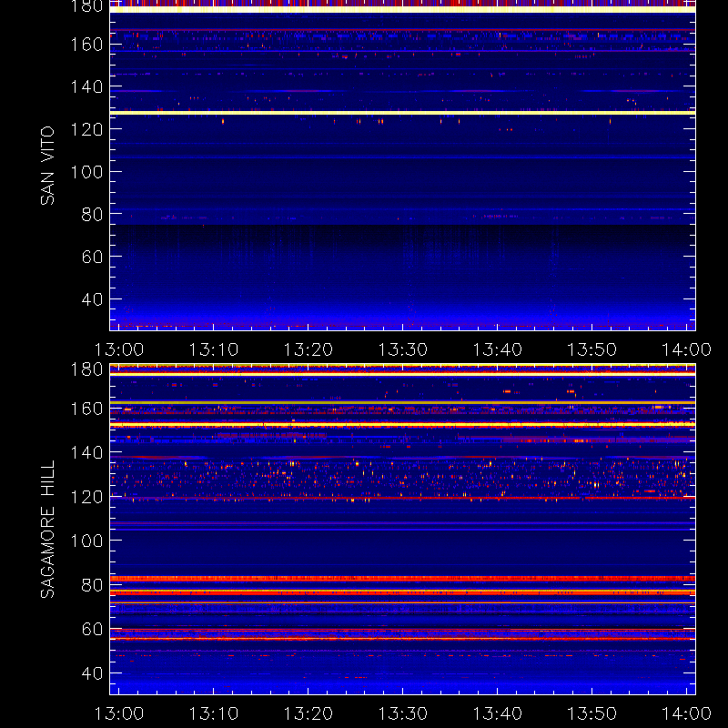Pick the 60 tick label on Sagamore Hill axis
The width and height of the screenshot is (728, 728).
point(92,630)
